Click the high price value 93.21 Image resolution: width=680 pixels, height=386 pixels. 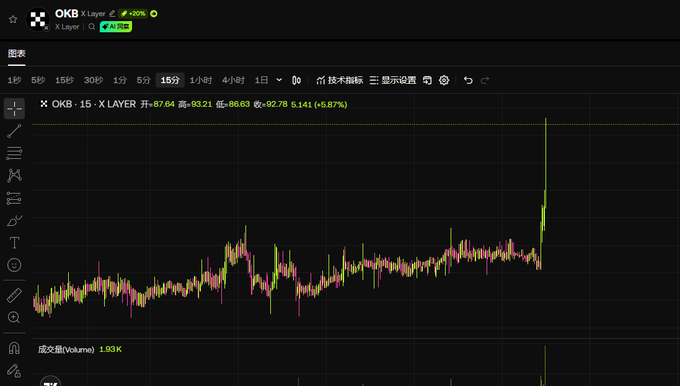[202, 104]
